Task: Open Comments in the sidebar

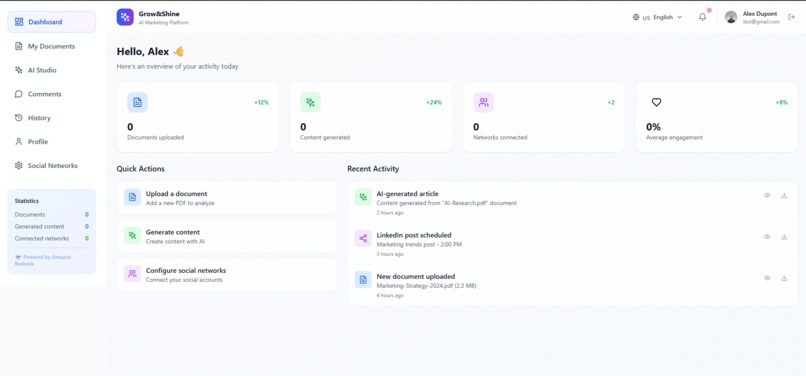Action: click(x=51, y=94)
